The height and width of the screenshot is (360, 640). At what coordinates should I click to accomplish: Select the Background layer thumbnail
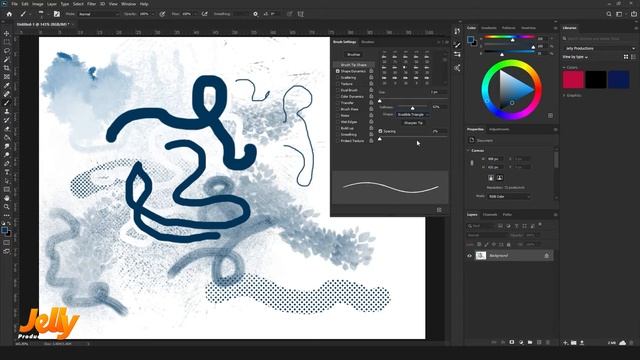[x=481, y=256]
